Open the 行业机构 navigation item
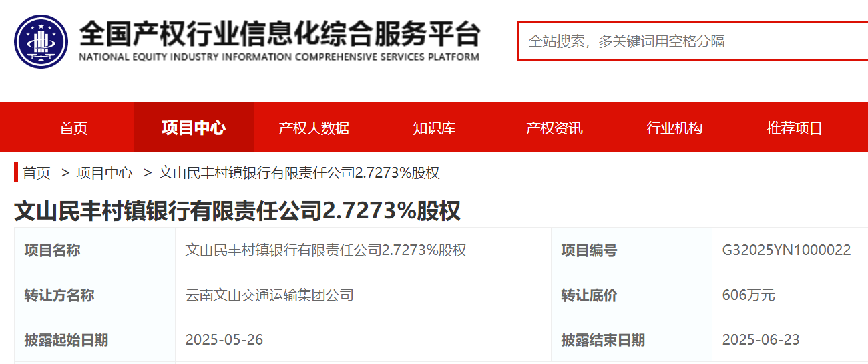 [674, 128]
